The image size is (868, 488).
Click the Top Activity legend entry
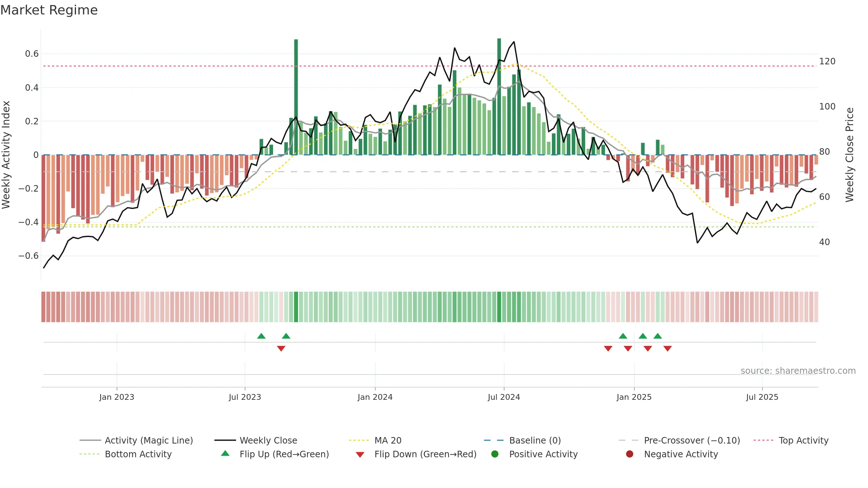[x=791, y=440]
